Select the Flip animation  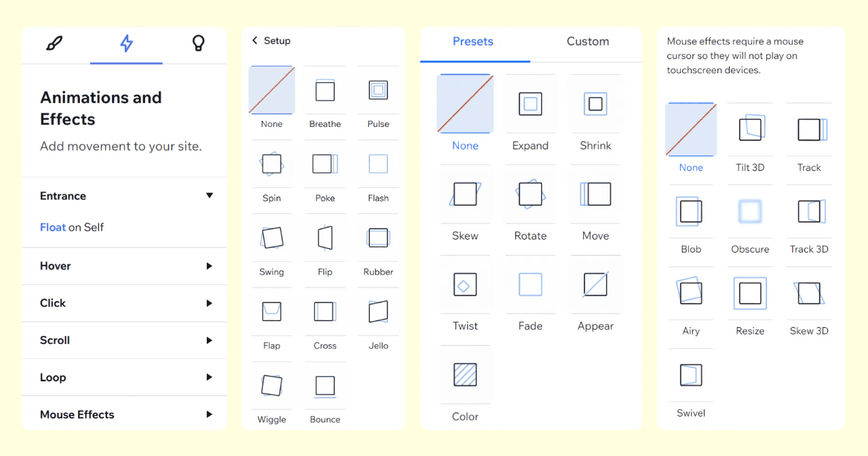click(x=325, y=237)
